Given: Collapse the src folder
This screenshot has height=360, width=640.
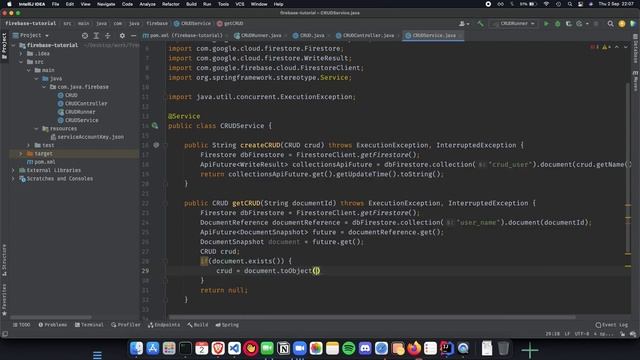Looking at the screenshot, I should (x=21, y=62).
